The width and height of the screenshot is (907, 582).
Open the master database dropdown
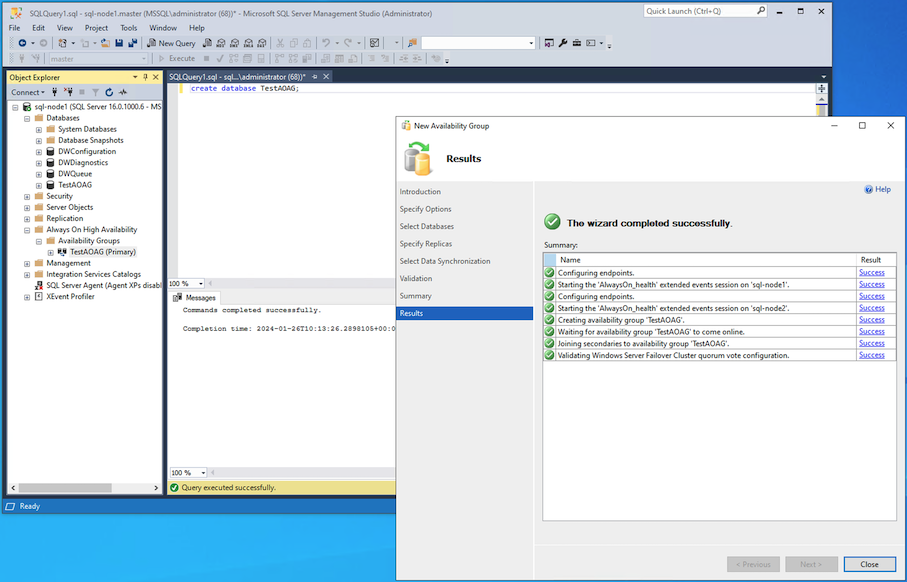(x=144, y=58)
